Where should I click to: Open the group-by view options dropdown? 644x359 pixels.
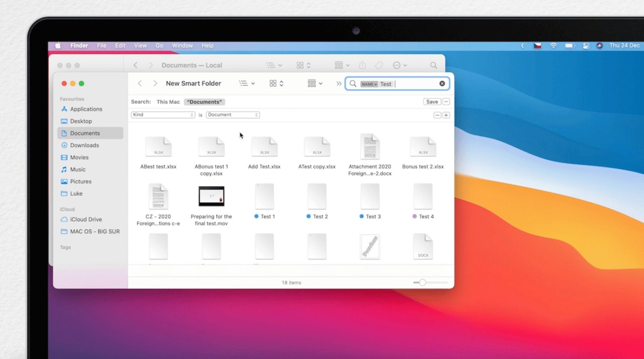(x=315, y=83)
